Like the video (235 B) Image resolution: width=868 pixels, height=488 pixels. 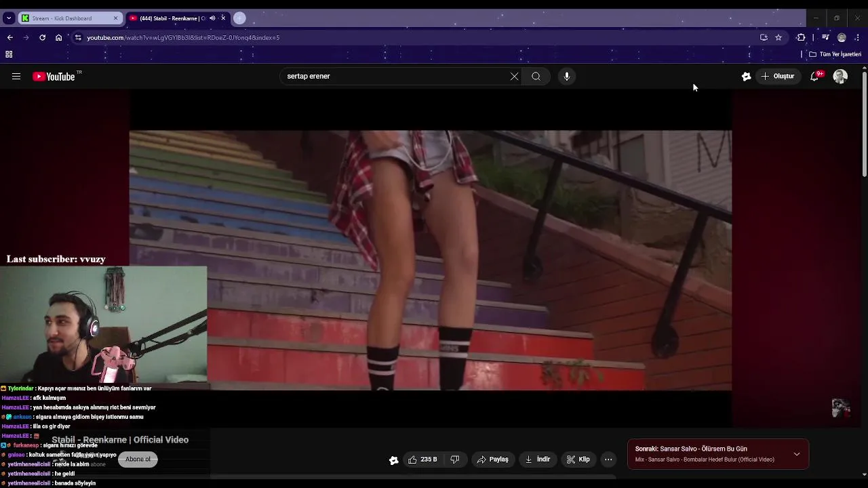pos(422,460)
